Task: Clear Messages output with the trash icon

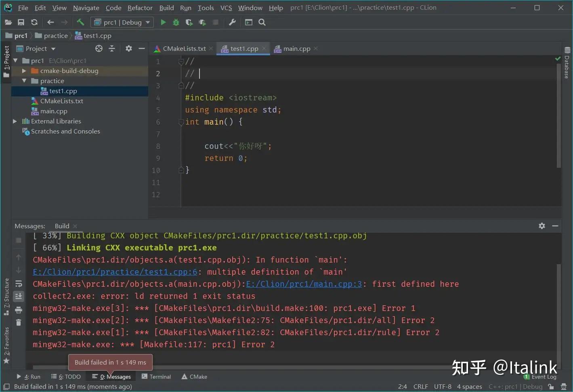Action: pyautogui.click(x=19, y=322)
